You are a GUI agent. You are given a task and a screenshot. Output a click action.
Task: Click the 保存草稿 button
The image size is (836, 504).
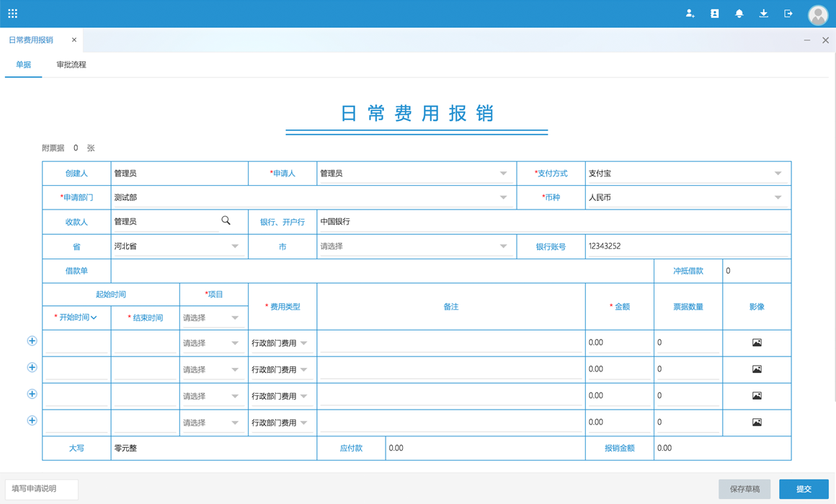744,489
